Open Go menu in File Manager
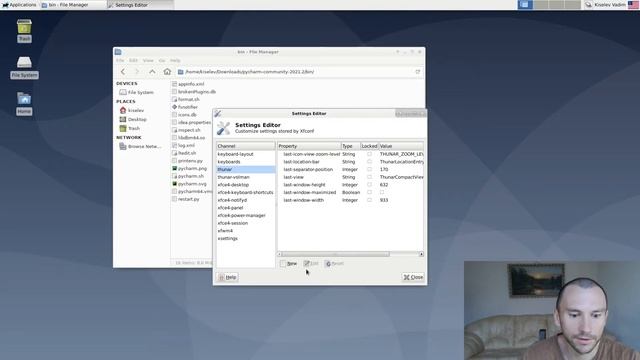640x360 pixels. tap(162, 60)
